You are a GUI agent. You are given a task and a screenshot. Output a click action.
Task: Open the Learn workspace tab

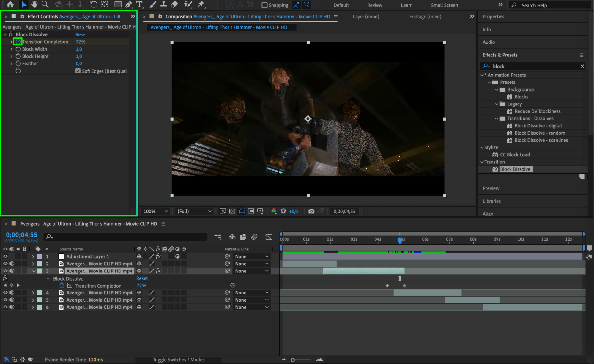(406, 5)
